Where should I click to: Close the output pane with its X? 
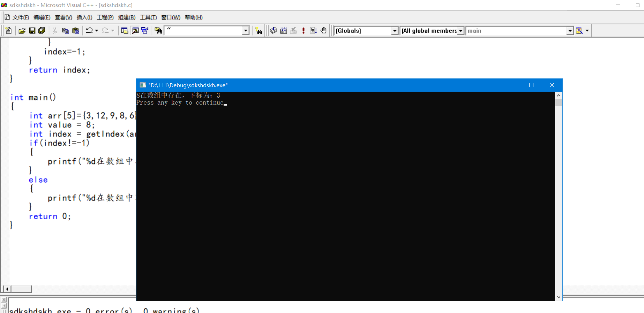pos(4,300)
